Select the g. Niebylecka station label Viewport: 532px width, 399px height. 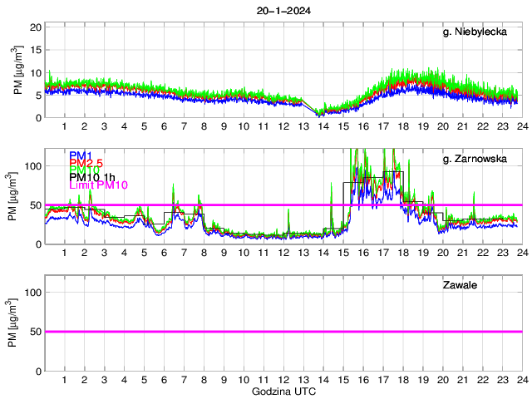(x=480, y=33)
